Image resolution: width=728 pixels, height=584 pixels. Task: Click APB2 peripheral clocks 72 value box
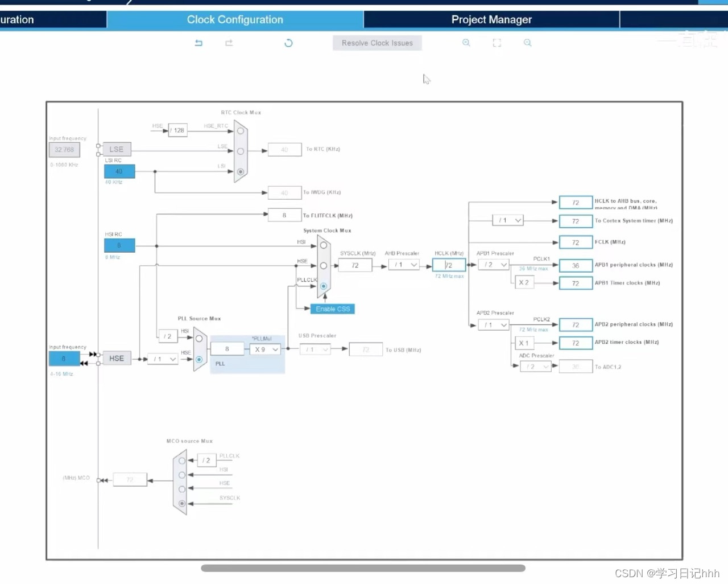576,325
